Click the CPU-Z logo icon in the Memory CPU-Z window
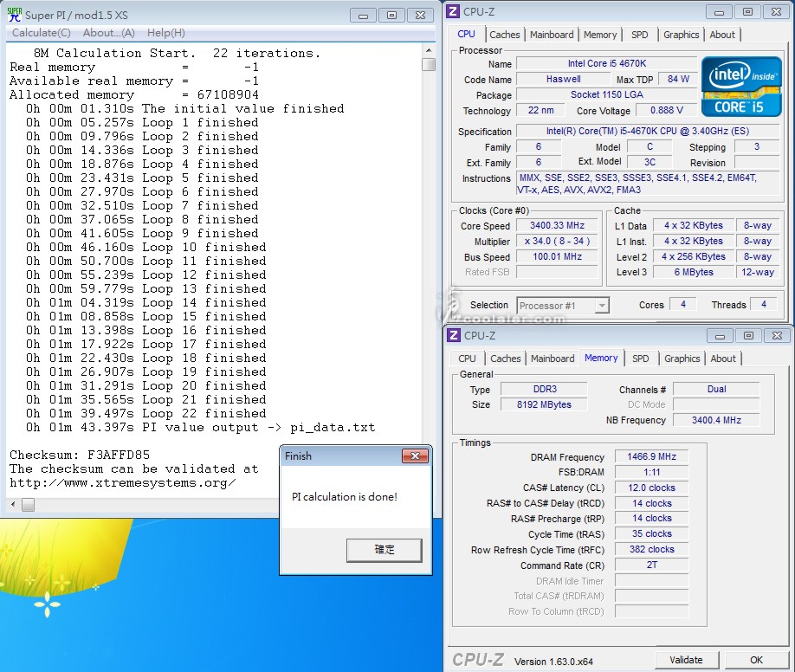Image resolution: width=795 pixels, height=672 pixels. click(454, 335)
